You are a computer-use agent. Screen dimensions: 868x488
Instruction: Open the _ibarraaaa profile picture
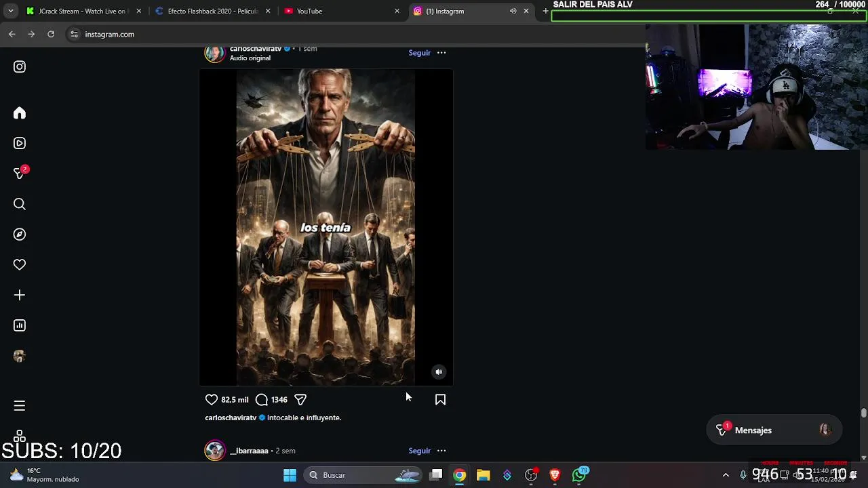[x=215, y=451]
